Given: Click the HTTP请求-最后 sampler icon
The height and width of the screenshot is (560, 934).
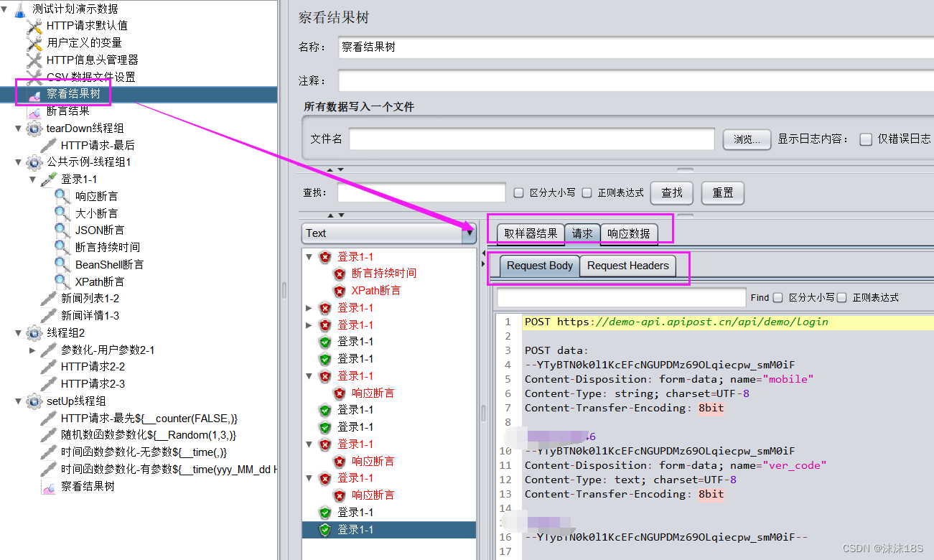Looking at the screenshot, I should 49,145.
